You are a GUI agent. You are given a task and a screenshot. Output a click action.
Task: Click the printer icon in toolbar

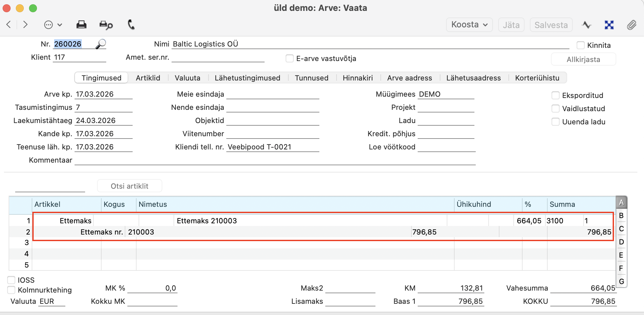pos(81,25)
